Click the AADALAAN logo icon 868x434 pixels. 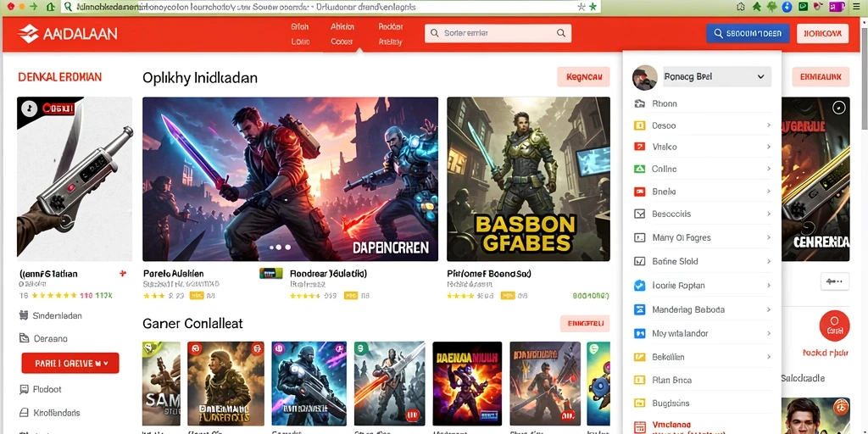pyautogui.click(x=28, y=34)
